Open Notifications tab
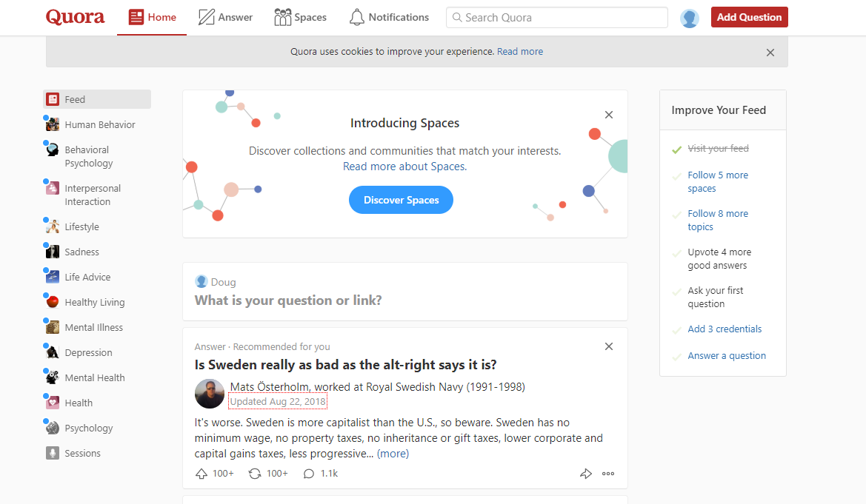 click(x=389, y=17)
